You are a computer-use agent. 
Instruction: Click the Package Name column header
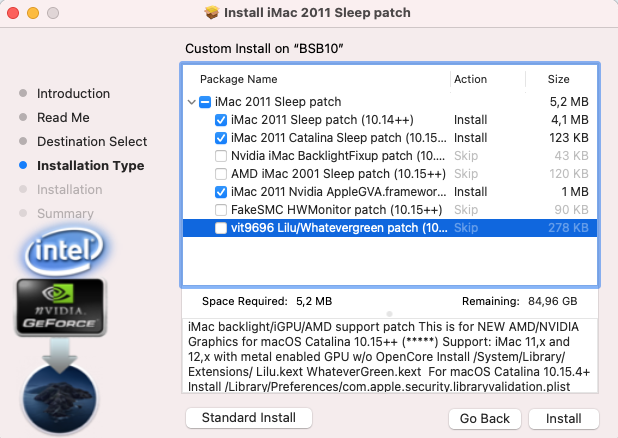(x=238, y=79)
